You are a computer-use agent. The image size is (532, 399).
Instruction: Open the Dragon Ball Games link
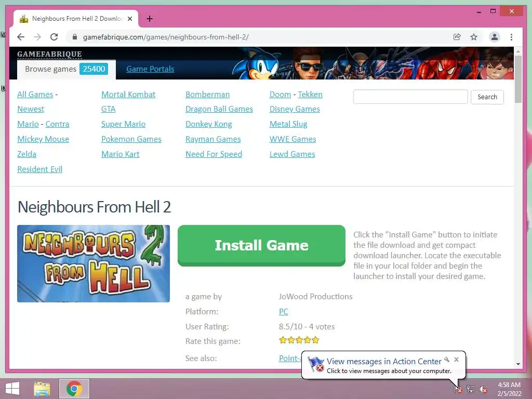219,109
